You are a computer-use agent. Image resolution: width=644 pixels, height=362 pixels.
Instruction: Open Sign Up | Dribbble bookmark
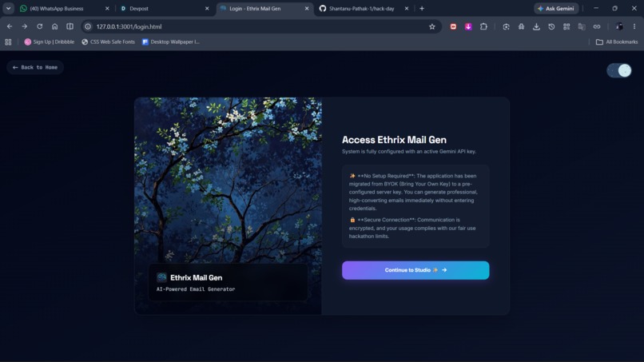point(50,42)
